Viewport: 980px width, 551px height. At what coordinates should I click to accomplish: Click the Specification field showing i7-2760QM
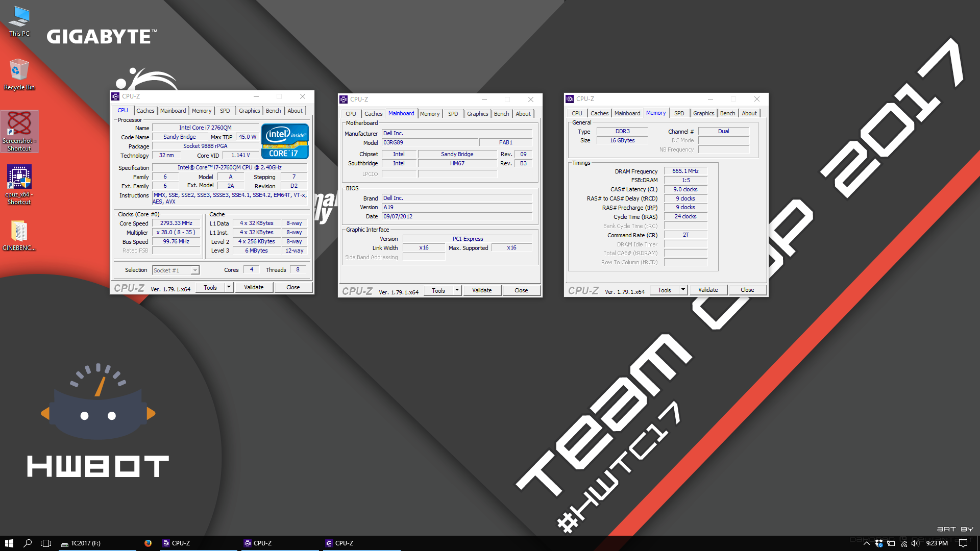coord(230,167)
